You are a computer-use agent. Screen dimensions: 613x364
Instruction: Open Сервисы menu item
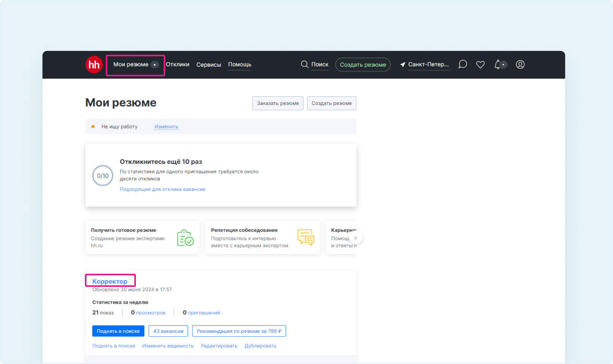(208, 64)
